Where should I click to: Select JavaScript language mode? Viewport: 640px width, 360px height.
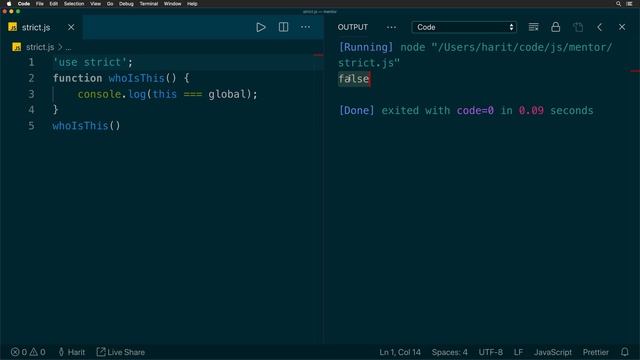[x=553, y=352]
